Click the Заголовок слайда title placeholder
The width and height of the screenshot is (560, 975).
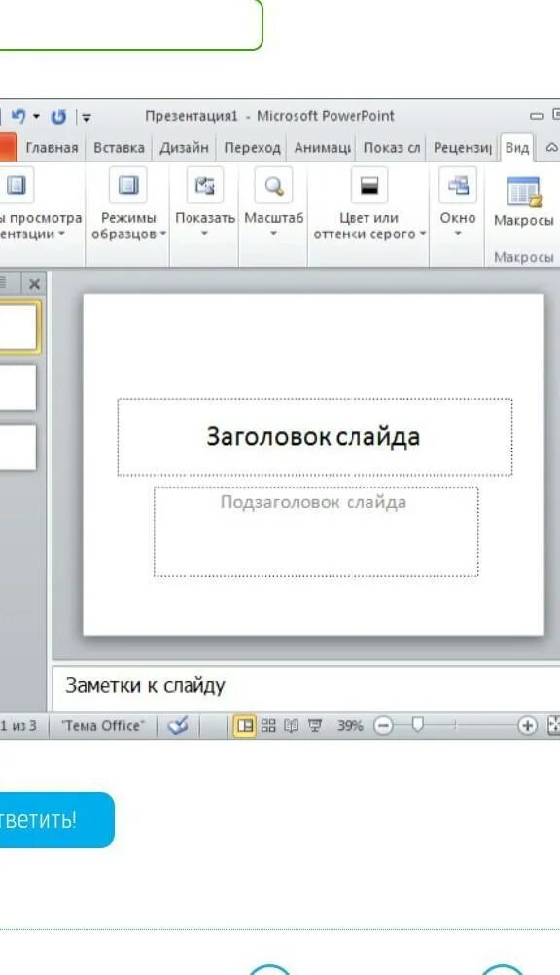[x=314, y=437]
